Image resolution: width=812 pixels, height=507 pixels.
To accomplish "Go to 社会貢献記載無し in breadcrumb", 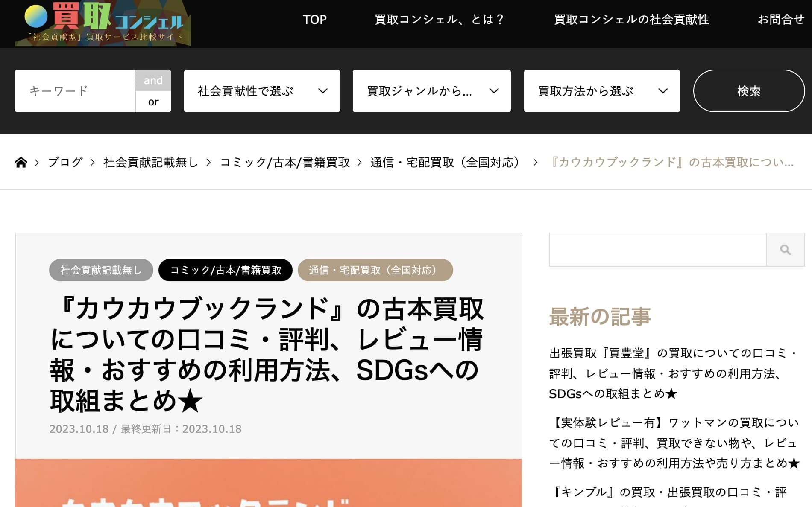I will [x=151, y=163].
